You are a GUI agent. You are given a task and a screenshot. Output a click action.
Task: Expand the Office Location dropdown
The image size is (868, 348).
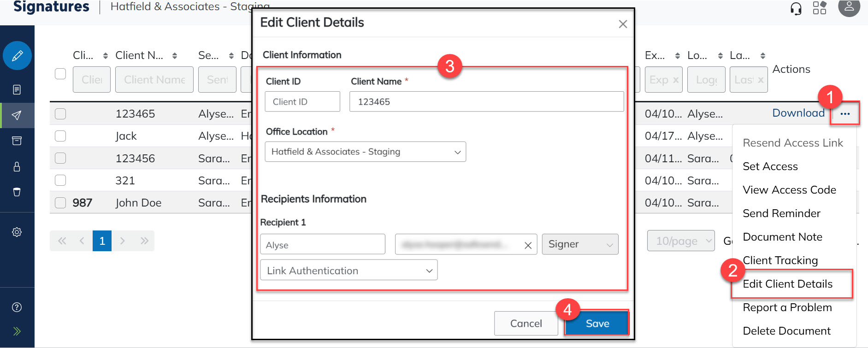click(x=365, y=152)
